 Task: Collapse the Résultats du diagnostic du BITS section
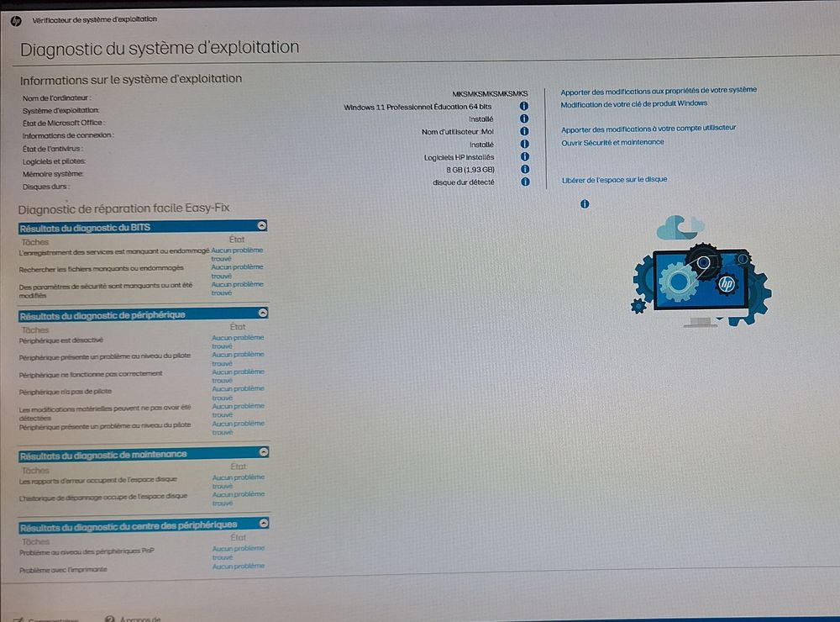(x=260, y=226)
